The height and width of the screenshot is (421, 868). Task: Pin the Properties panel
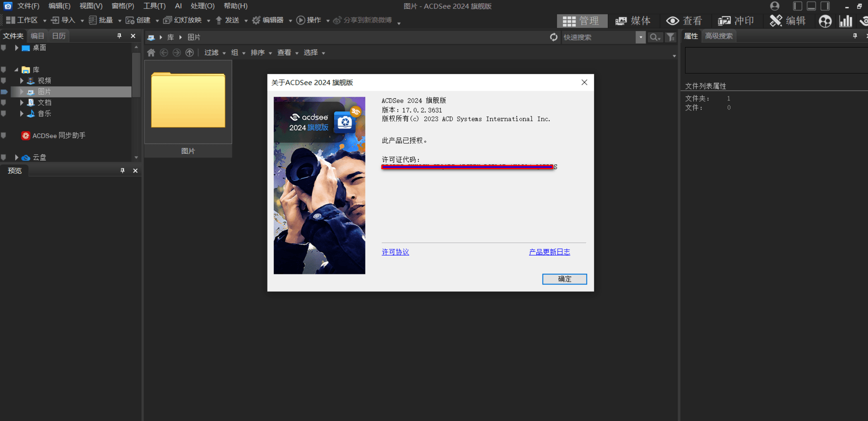(x=855, y=36)
